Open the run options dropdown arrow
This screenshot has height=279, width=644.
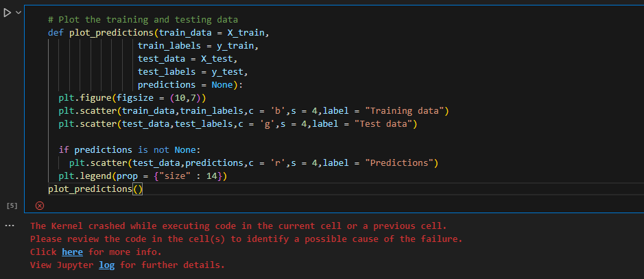[18, 14]
